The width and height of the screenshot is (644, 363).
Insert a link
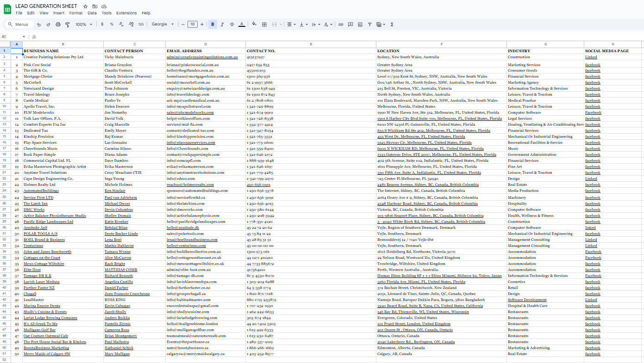point(341,25)
